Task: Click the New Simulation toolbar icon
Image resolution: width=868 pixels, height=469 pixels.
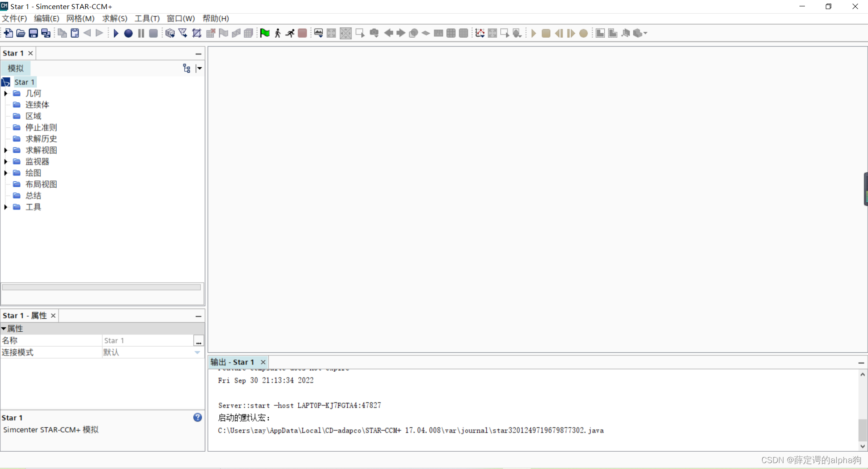Action: click(8, 33)
